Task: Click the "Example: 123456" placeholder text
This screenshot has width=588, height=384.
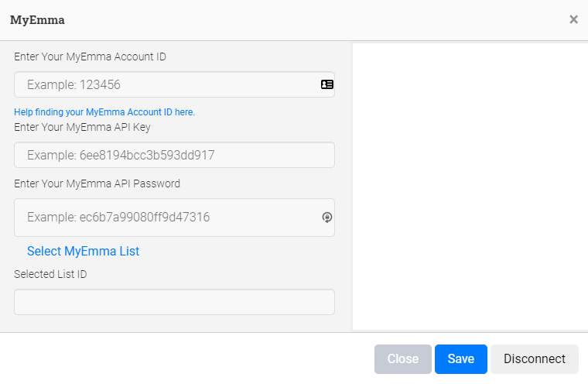Action: (x=73, y=84)
